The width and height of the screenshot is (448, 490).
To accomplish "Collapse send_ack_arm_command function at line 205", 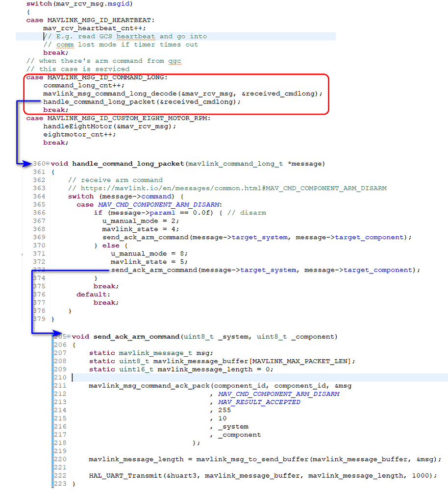I will click(68, 337).
